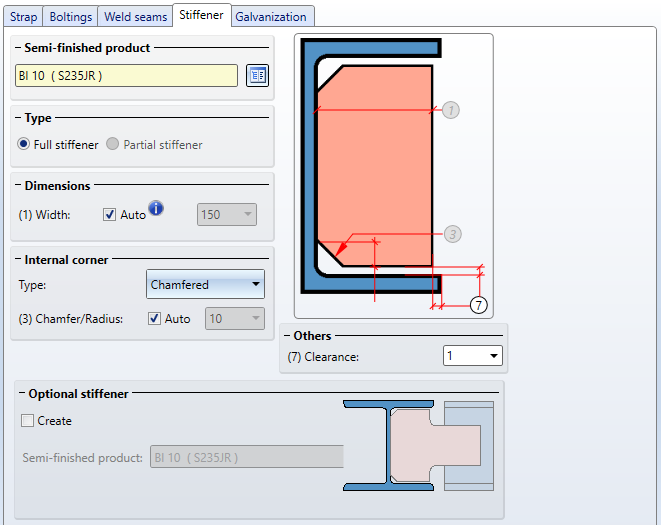Click the optional stiffener I-beam preview image
This screenshot has height=525, width=661.
pos(418,446)
